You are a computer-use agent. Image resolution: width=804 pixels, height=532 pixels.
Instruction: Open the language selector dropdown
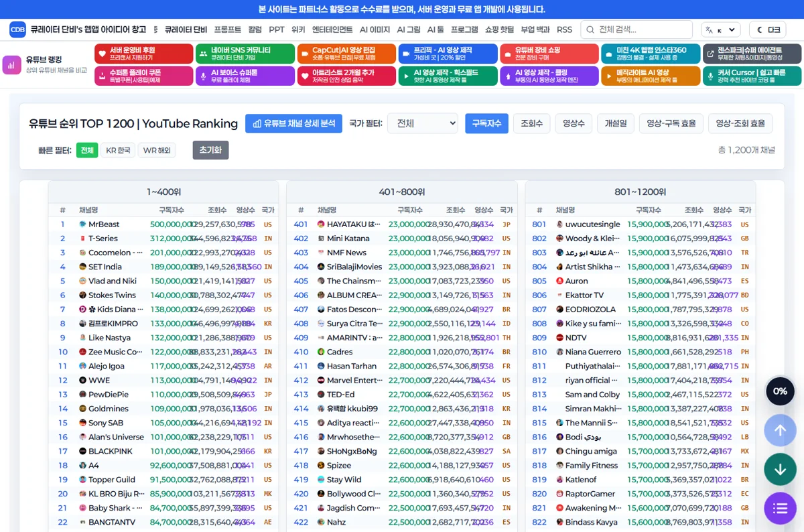click(720, 29)
